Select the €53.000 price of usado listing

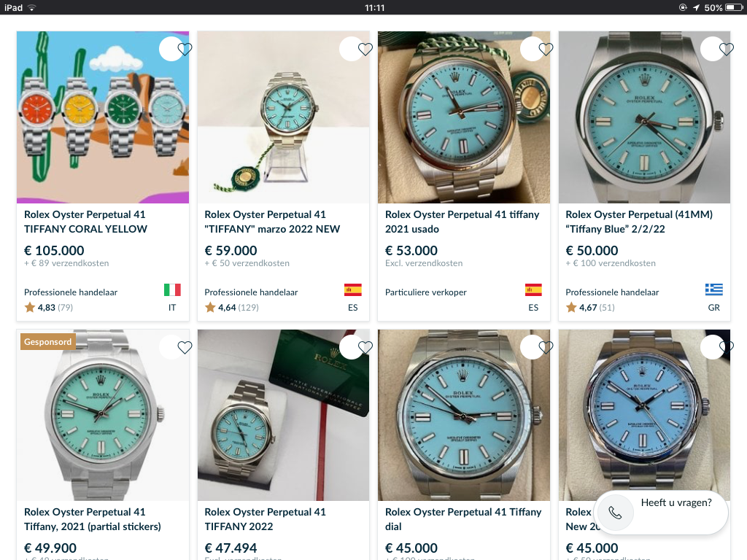[x=411, y=250]
